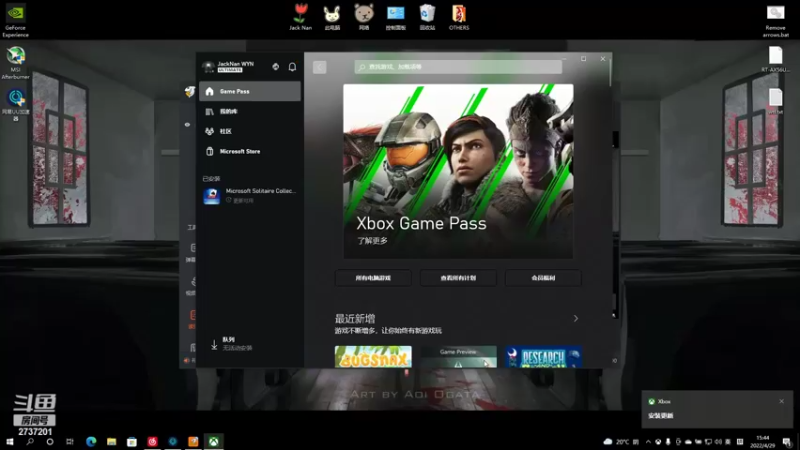
Task: Click into the Xbox game search field
Action: coord(458,67)
